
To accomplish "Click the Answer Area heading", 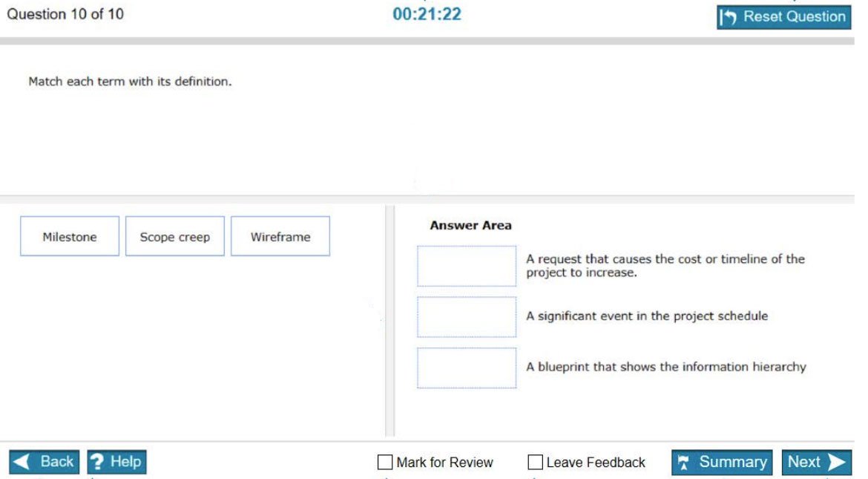I will (x=470, y=225).
